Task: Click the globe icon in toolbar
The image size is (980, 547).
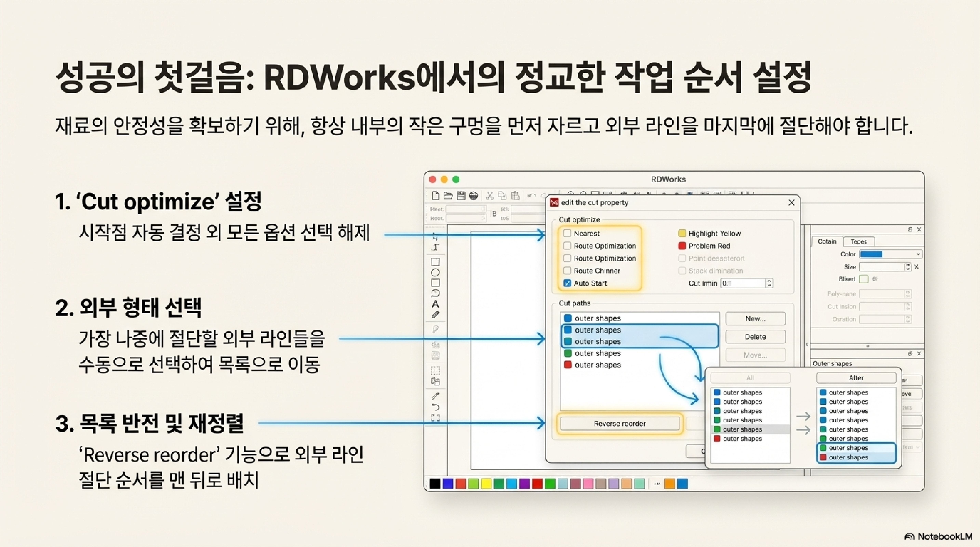Action: coord(473,196)
